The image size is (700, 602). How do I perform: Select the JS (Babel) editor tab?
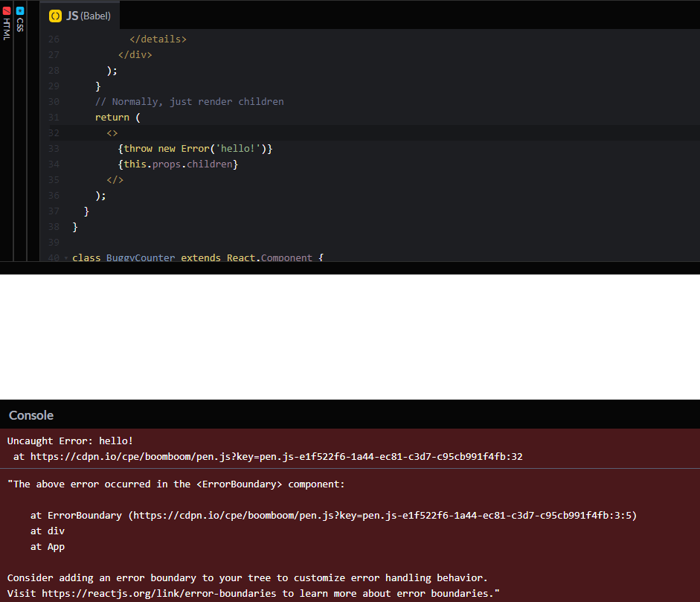[x=80, y=16]
